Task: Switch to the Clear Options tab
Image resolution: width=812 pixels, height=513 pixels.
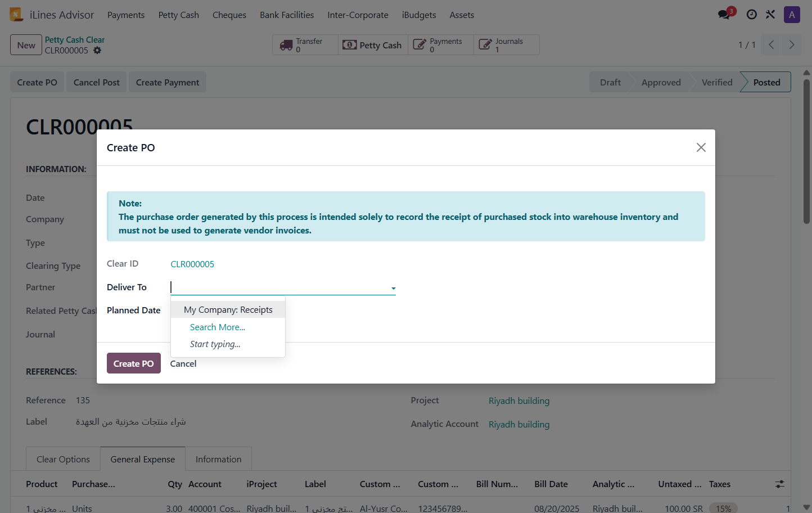Action: pos(63,459)
